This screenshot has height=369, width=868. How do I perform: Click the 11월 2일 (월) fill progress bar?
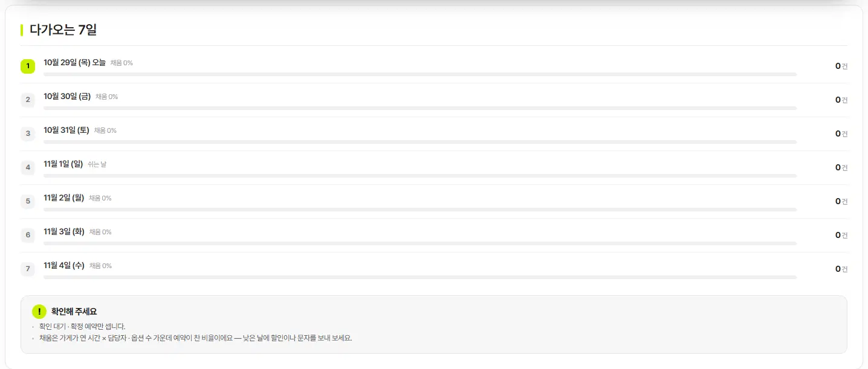click(420, 210)
